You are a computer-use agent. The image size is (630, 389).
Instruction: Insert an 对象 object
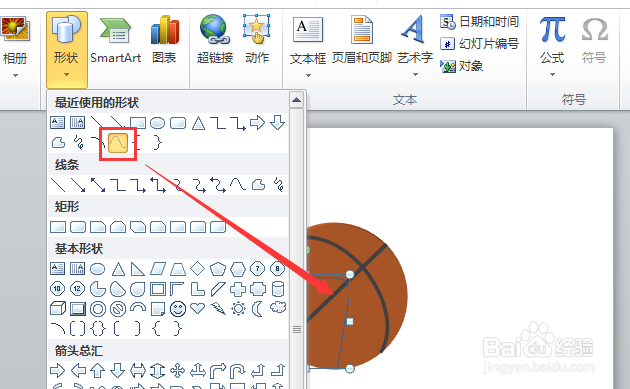[462, 66]
